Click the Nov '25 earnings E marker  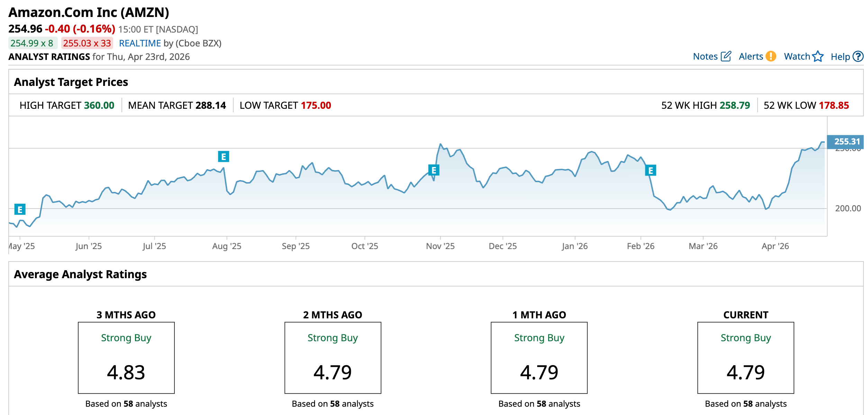click(x=434, y=170)
